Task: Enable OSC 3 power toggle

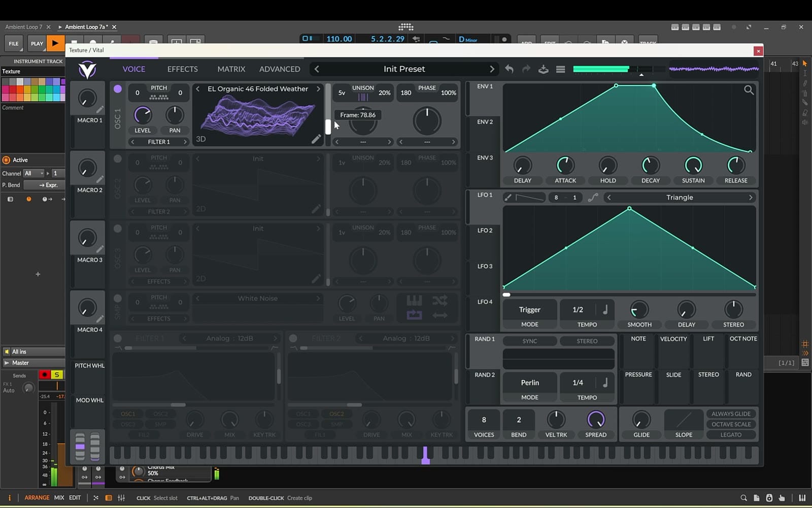Action: pos(118,229)
